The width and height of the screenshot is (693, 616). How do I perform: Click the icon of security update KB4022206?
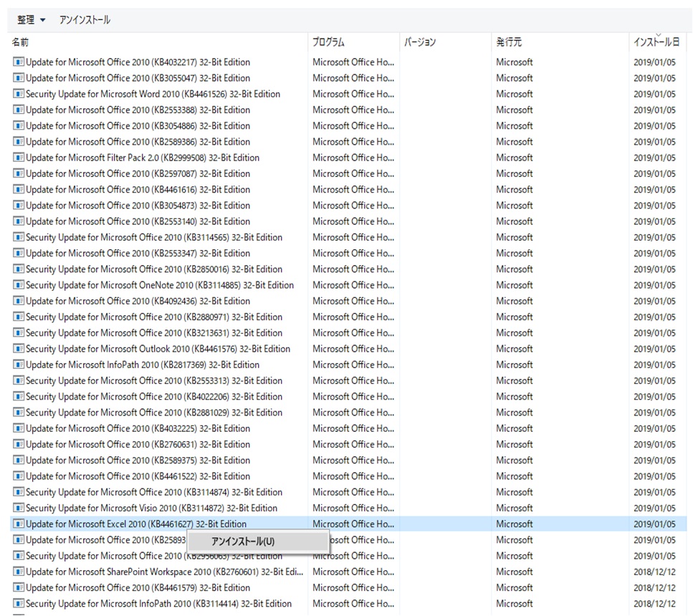[x=19, y=396]
